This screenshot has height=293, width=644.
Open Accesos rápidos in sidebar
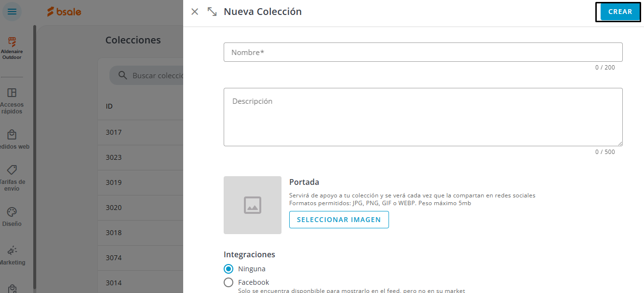(x=12, y=101)
